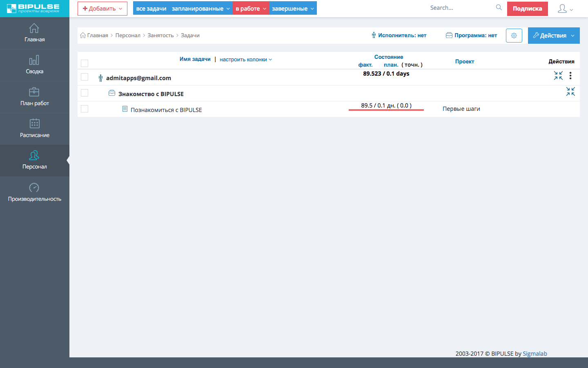The image size is (588, 368).
Task: Click Исполнитель: нет filter
Action: tap(399, 36)
